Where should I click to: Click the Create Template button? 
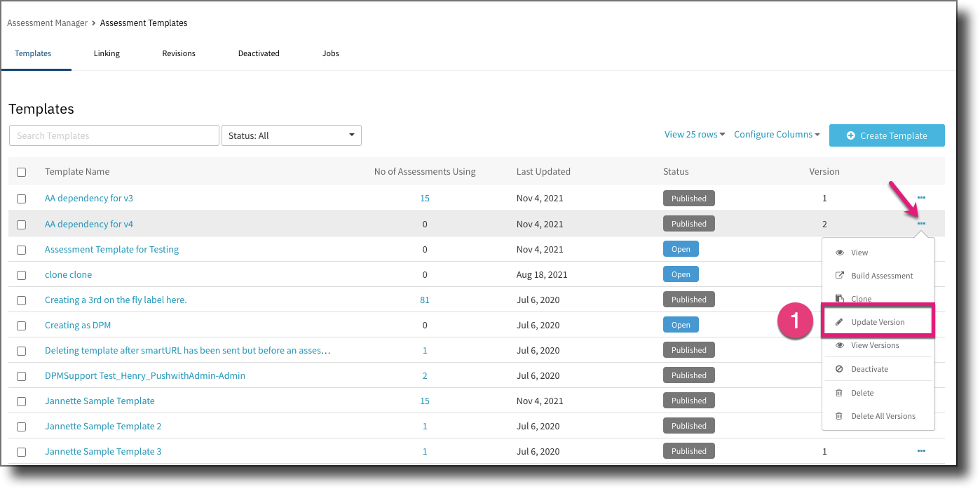click(887, 135)
